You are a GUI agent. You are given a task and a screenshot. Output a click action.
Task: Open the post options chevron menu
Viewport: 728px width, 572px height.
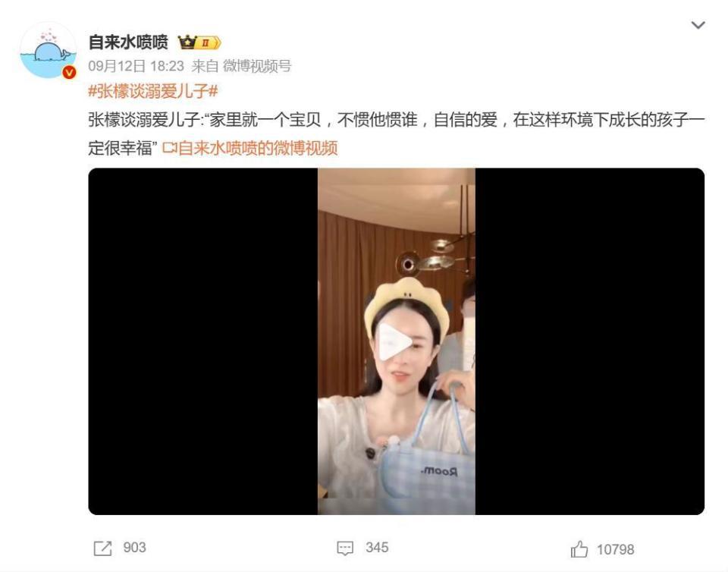click(698, 25)
